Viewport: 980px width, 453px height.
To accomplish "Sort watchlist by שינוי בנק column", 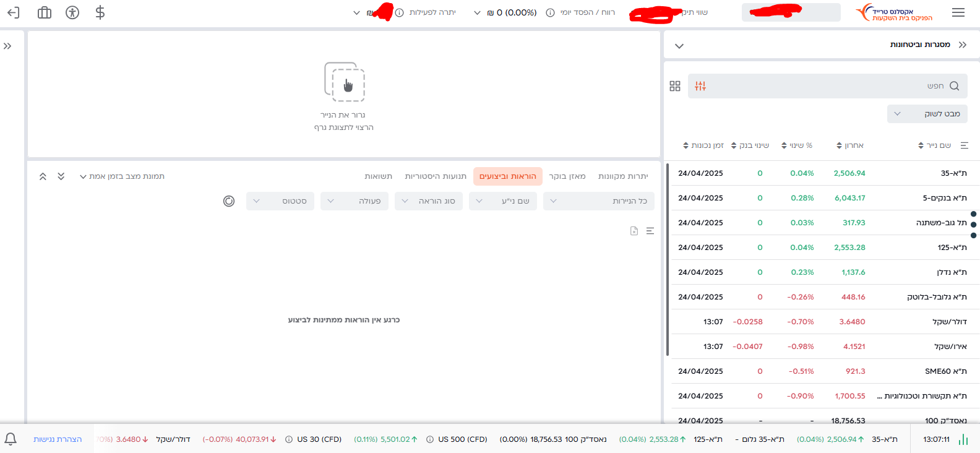I will [x=750, y=145].
